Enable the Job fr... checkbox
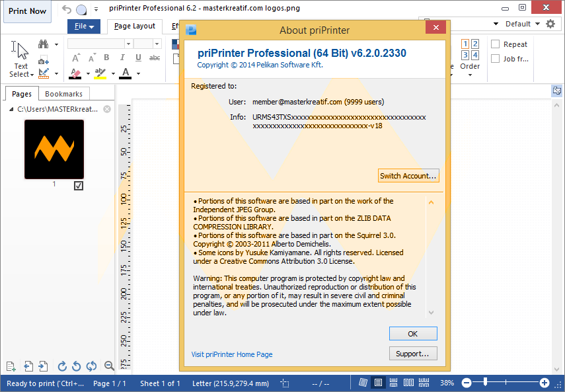This screenshot has height=392, width=565. [496, 59]
